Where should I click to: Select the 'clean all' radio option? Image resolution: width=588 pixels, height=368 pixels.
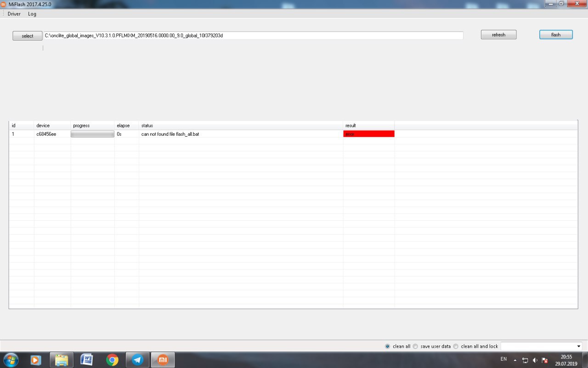tap(398, 346)
